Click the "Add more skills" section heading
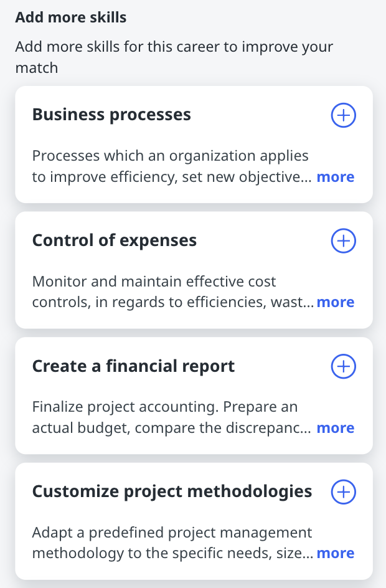The height and width of the screenshot is (588, 386). click(70, 17)
